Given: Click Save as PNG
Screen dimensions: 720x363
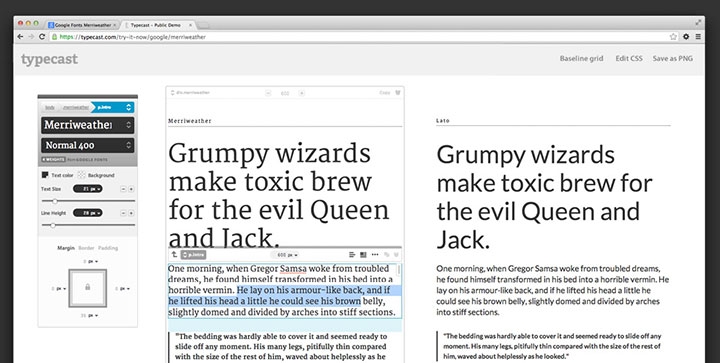Looking at the screenshot, I should (673, 58).
